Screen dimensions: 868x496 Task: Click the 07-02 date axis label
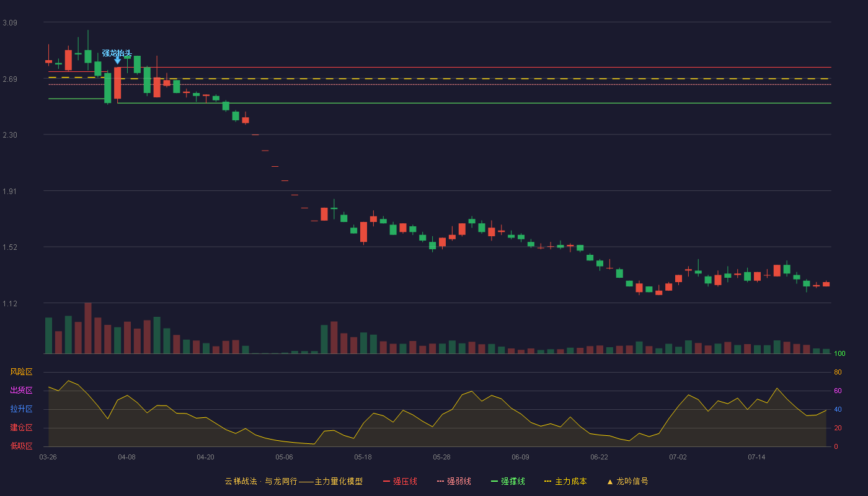point(678,457)
